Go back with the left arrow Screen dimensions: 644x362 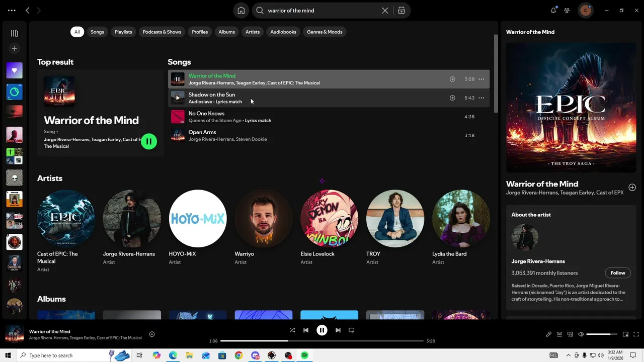pos(28,11)
